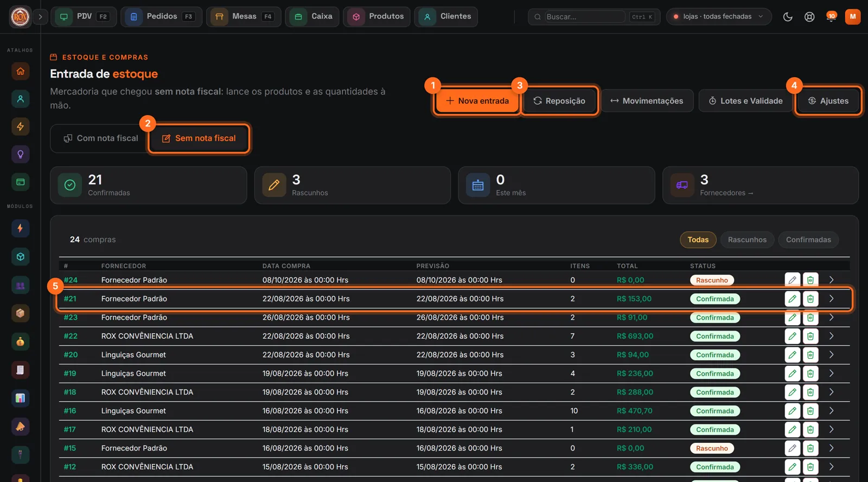Open the settings gear icon in top bar
This screenshot has height=482, width=868.
tap(809, 17)
